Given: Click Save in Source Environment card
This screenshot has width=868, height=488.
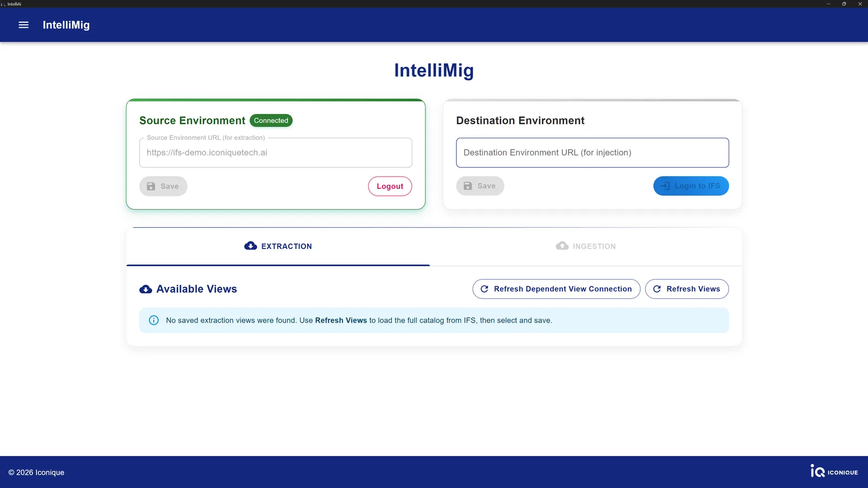Looking at the screenshot, I should 163,187.
